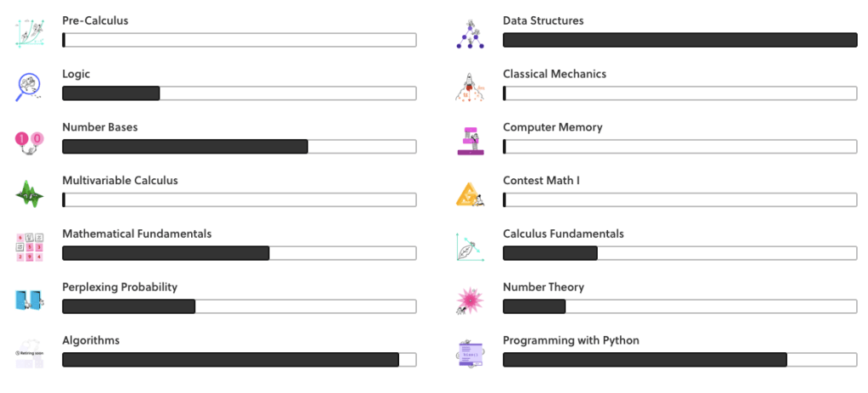Open the Mathematical Fundamentals number grid icon
This screenshot has height=393, width=868.
[30, 246]
